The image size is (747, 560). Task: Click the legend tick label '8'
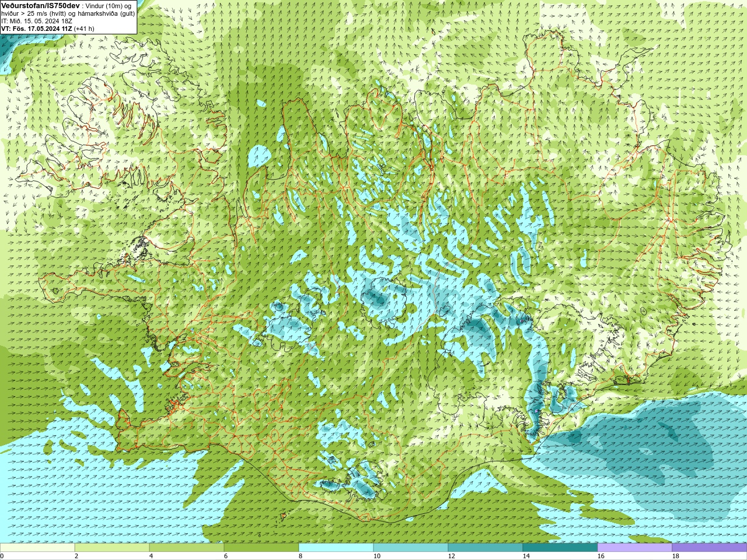pos(301,556)
